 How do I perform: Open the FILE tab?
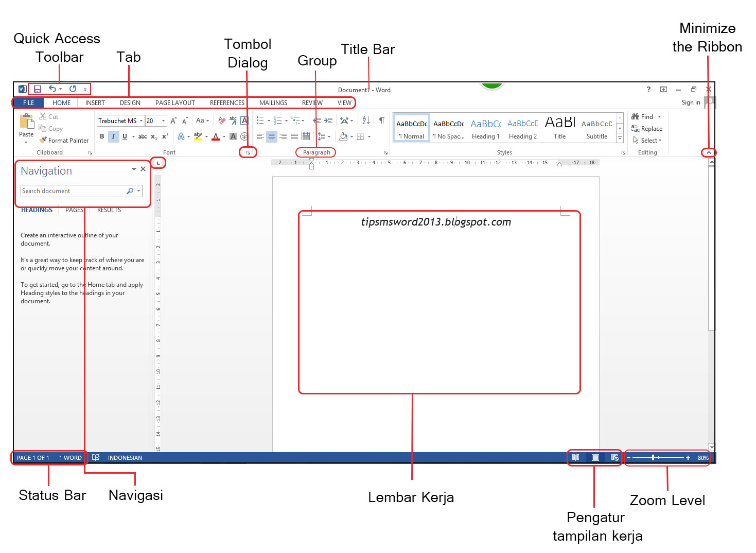[x=29, y=103]
